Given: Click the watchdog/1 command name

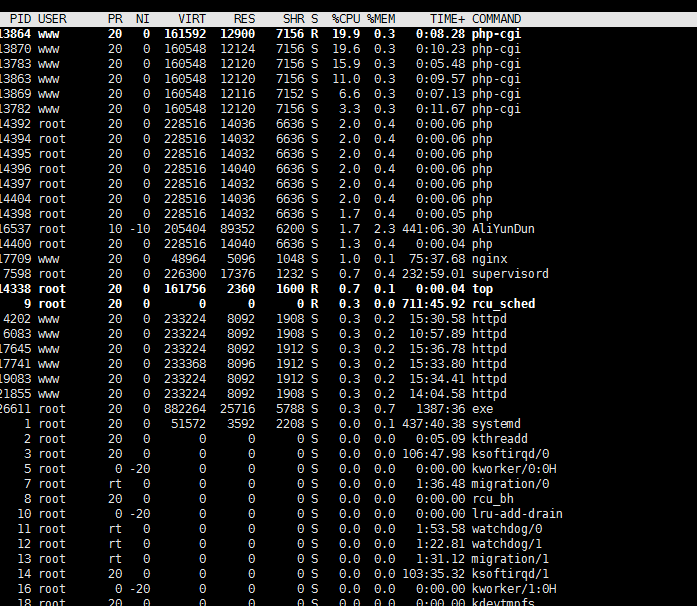Looking at the screenshot, I should click(507, 544).
